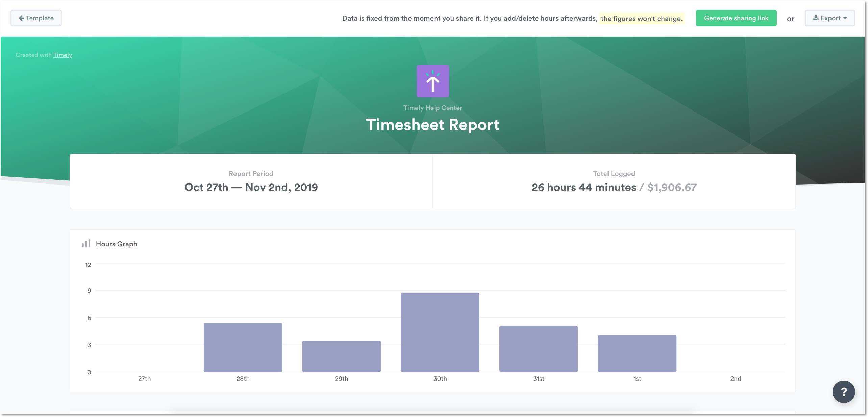Select the tallest bar for the 30th
This screenshot has height=417, width=868.
coord(440,333)
